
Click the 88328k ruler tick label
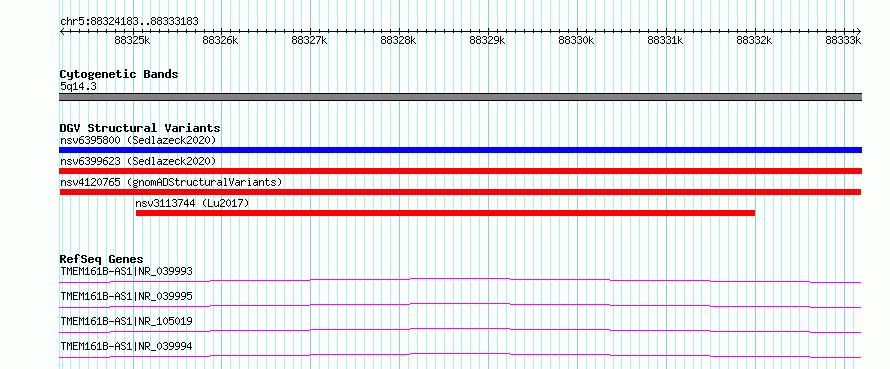pyautogui.click(x=398, y=40)
